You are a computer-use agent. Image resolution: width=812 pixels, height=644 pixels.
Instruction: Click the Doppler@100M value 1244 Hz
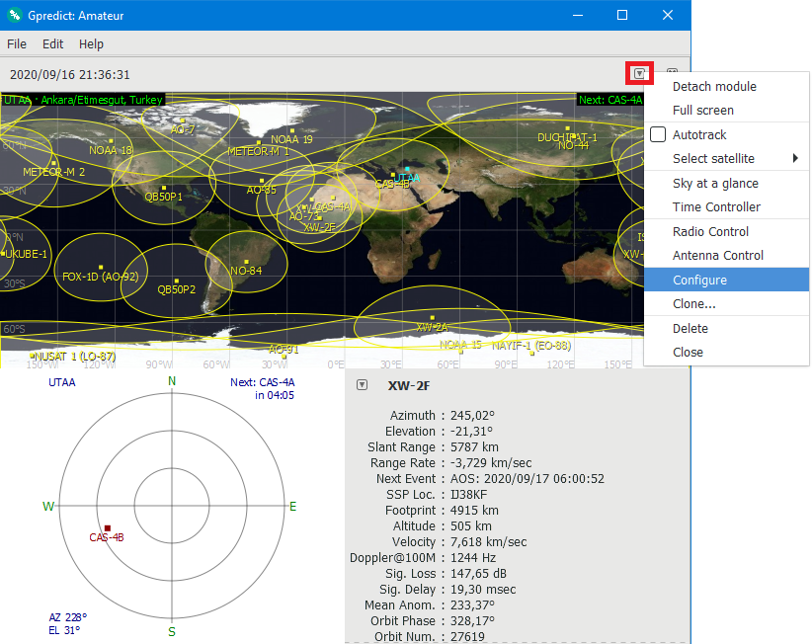(473, 558)
